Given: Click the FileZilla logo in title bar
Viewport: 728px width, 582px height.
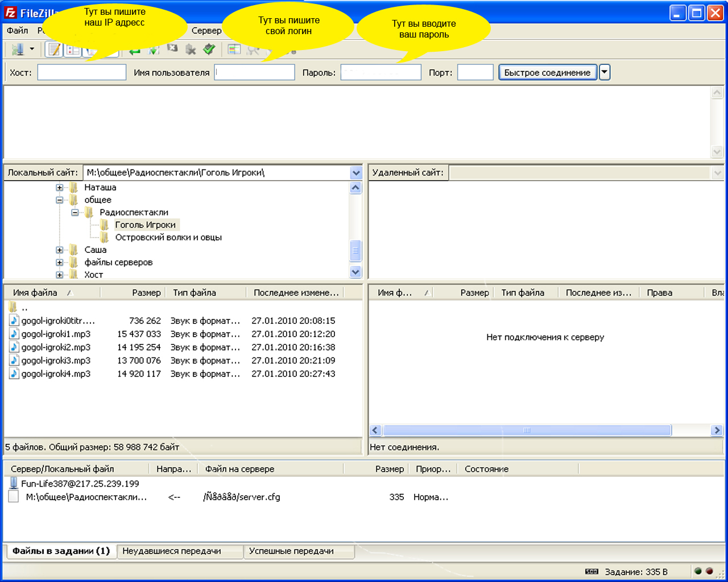Looking at the screenshot, I should pyautogui.click(x=10, y=13).
